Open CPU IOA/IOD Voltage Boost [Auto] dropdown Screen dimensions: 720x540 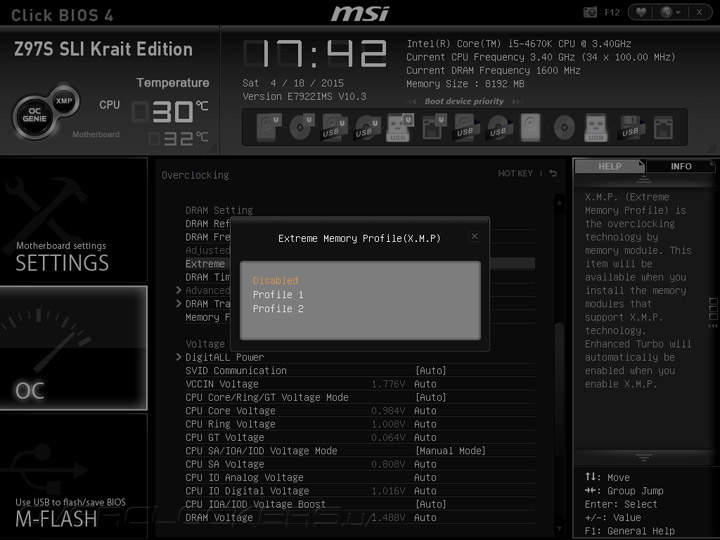(431, 504)
